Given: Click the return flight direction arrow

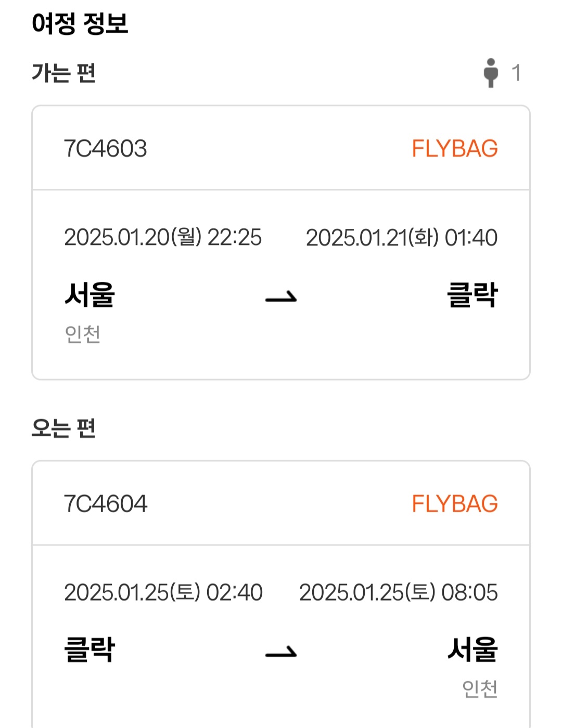Looking at the screenshot, I should pyautogui.click(x=281, y=652).
